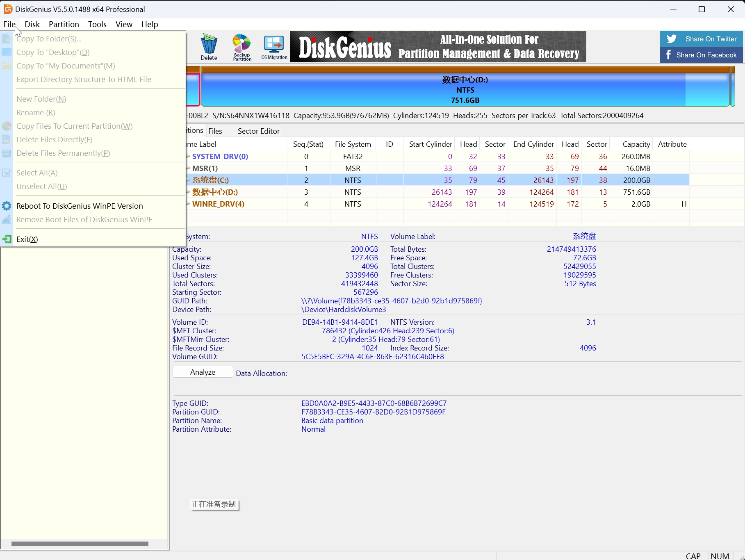Click the Share On Twitter button
The height and width of the screenshot is (560, 745).
[701, 39]
